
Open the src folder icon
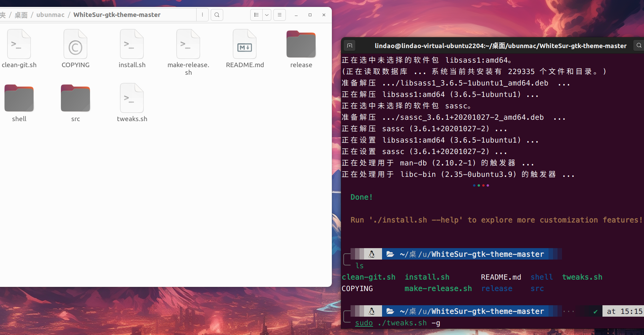pos(75,98)
